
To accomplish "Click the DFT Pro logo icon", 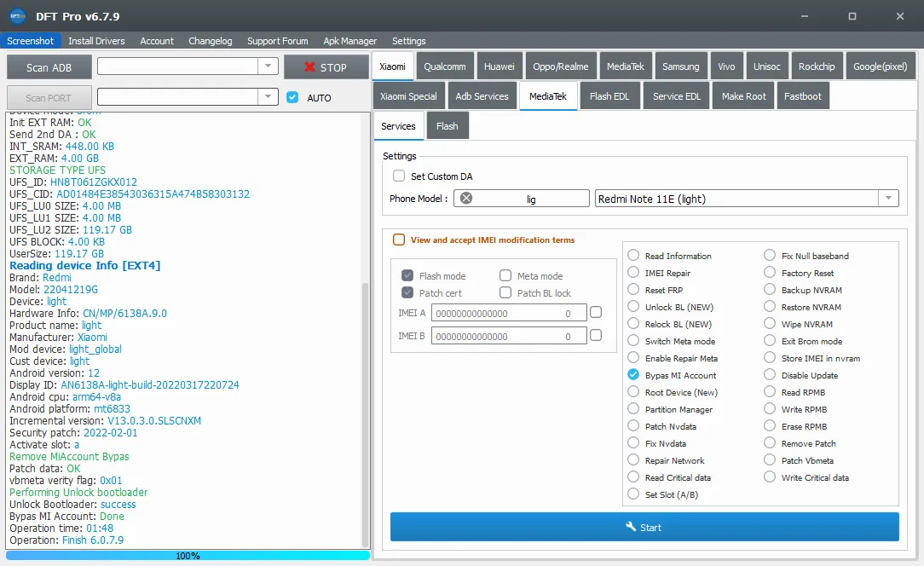I will point(17,16).
